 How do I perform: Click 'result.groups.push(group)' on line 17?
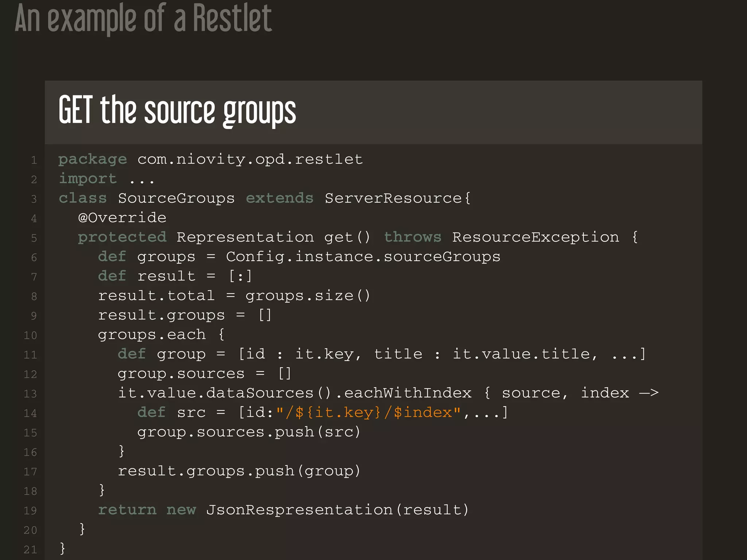239,471
